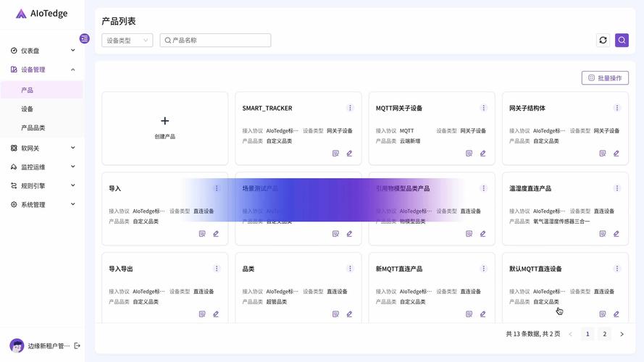Click the 批量操作 button
644x362 pixels.
click(x=605, y=78)
